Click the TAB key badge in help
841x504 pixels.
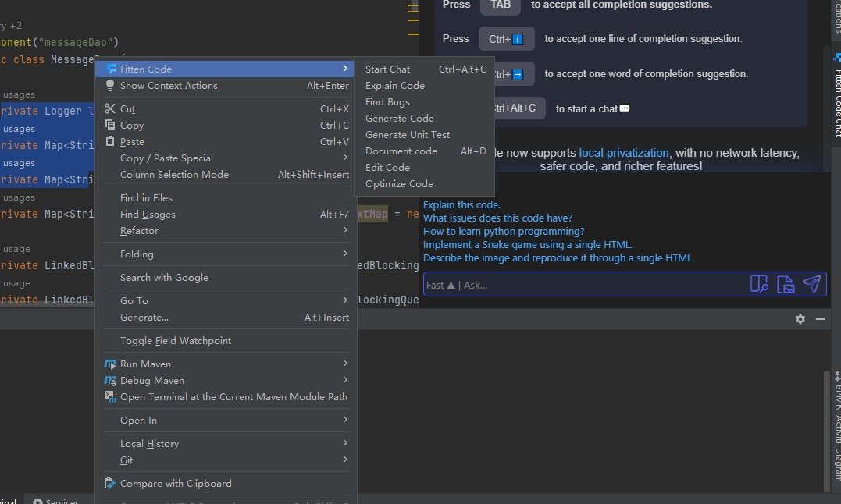point(501,5)
